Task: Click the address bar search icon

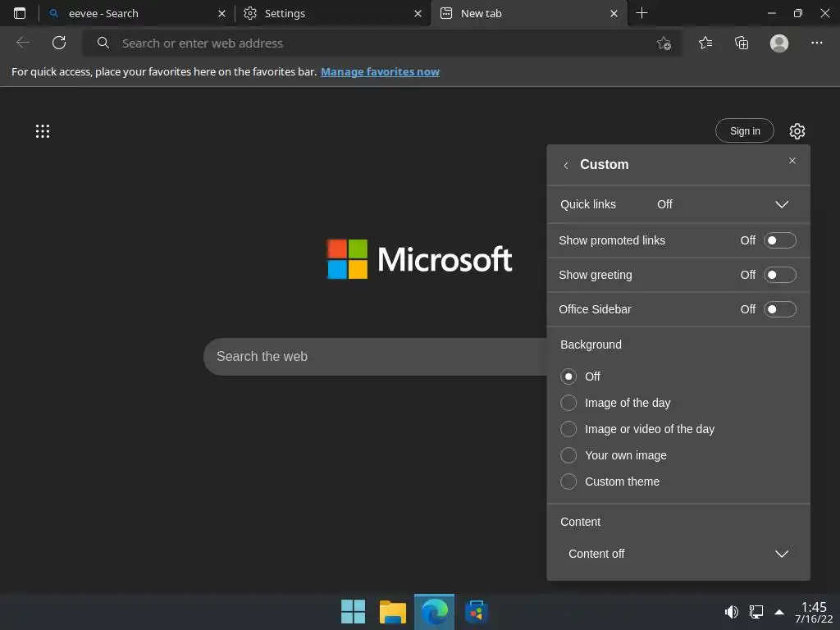Action: (x=103, y=43)
